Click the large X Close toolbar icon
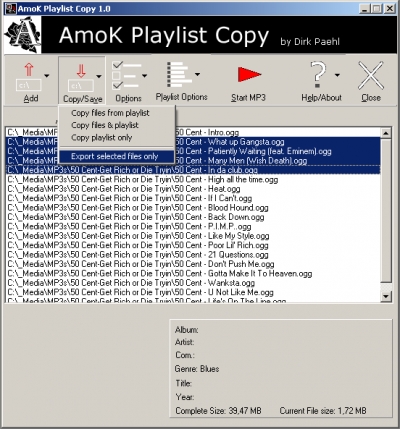The height and width of the screenshot is (430, 400). (371, 75)
